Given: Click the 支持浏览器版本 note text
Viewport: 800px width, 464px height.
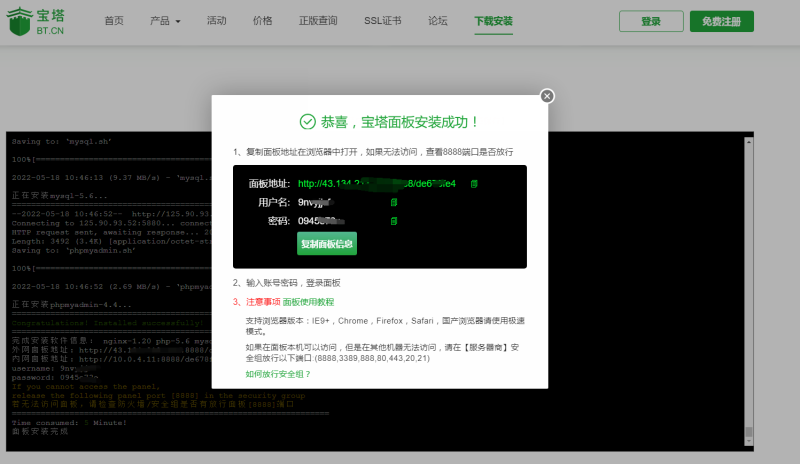Looking at the screenshot, I should (x=385, y=326).
